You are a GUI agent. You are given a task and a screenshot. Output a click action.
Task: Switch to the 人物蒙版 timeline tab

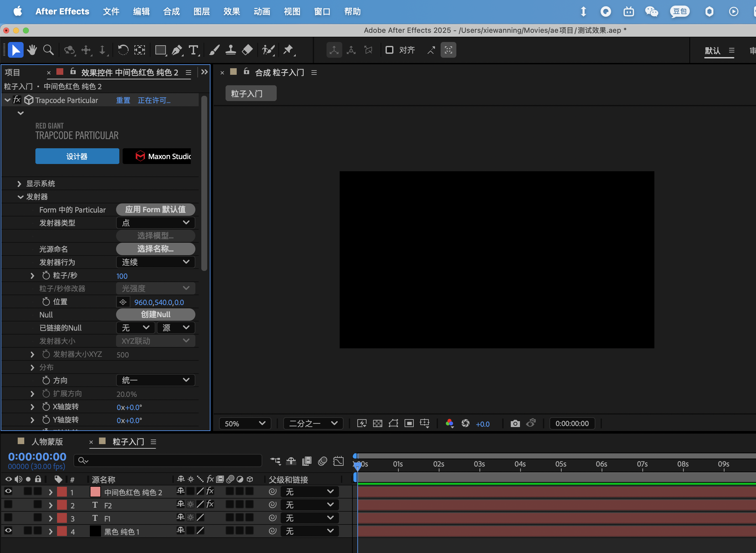pos(47,441)
